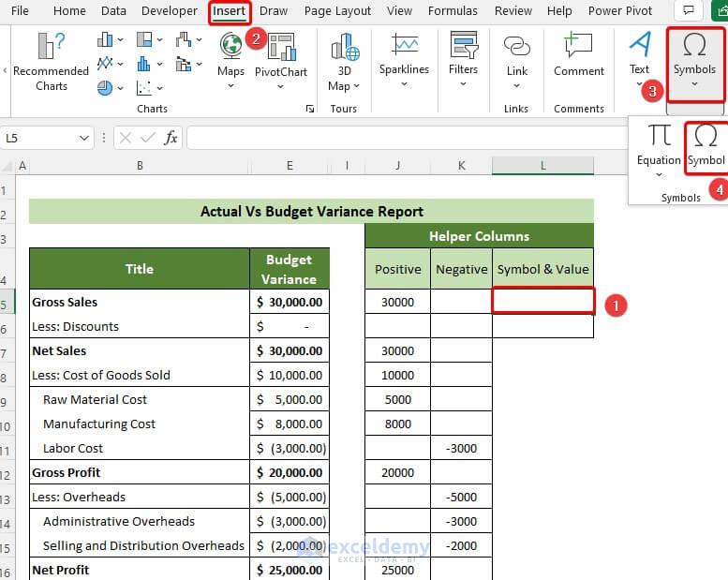
Task: Click the formula bar input field
Action: click(x=408, y=138)
